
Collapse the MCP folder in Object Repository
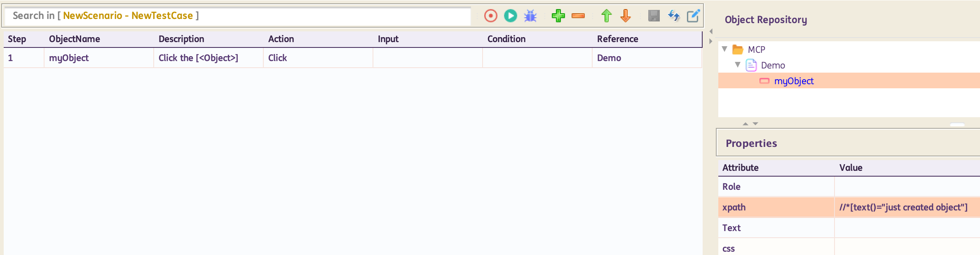(724, 49)
